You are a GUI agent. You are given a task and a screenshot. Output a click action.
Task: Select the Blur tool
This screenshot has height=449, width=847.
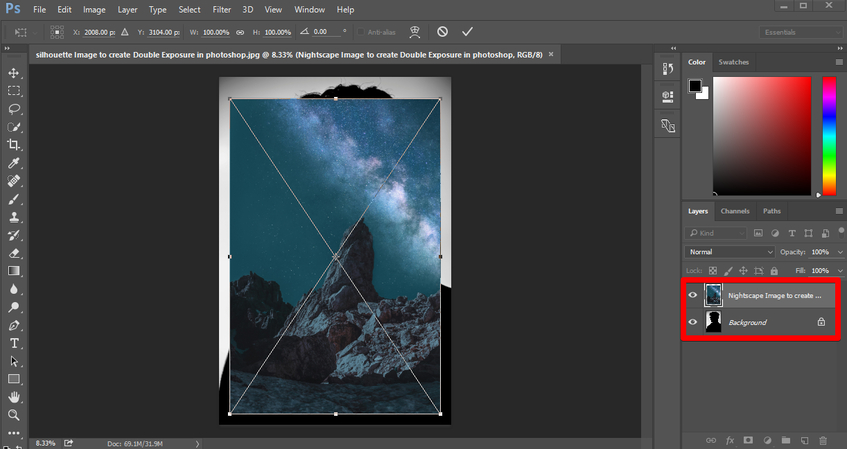pyautogui.click(x=14, y=289)
